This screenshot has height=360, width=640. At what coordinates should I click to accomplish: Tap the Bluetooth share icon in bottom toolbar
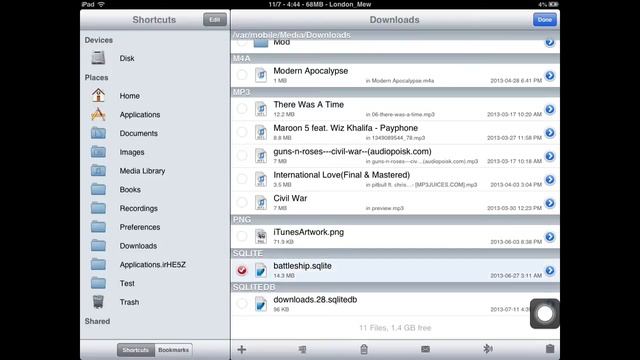(x=488, y=349)
